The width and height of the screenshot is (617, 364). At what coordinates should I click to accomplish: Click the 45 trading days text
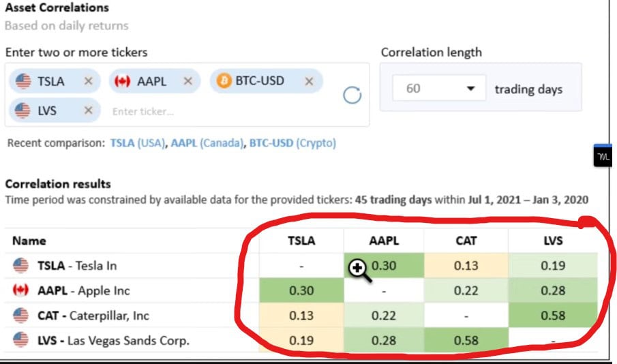(393, 200)
